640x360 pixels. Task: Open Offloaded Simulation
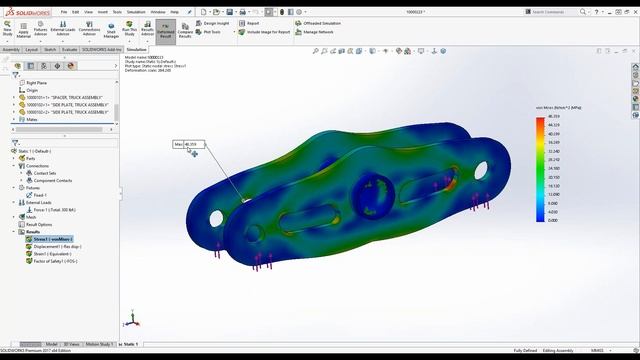coord(318,23)
